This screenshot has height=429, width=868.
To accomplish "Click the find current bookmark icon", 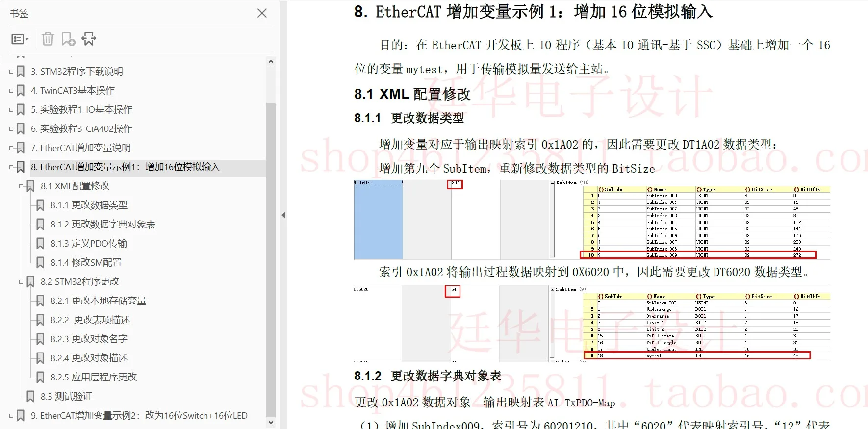I will pos(89,39).
